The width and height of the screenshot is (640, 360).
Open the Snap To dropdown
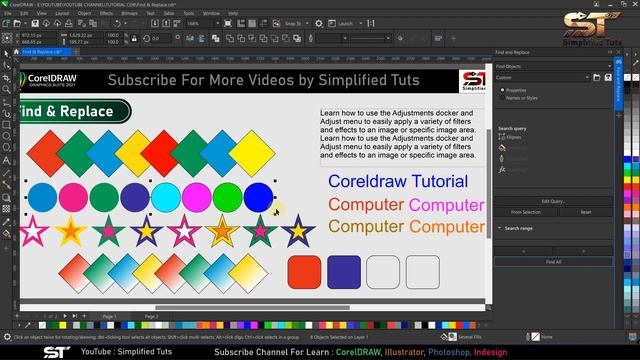307,23
